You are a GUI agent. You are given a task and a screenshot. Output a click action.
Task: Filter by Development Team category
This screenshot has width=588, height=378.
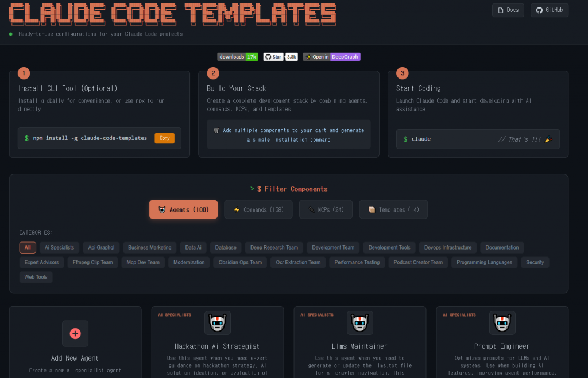point(333,248)
